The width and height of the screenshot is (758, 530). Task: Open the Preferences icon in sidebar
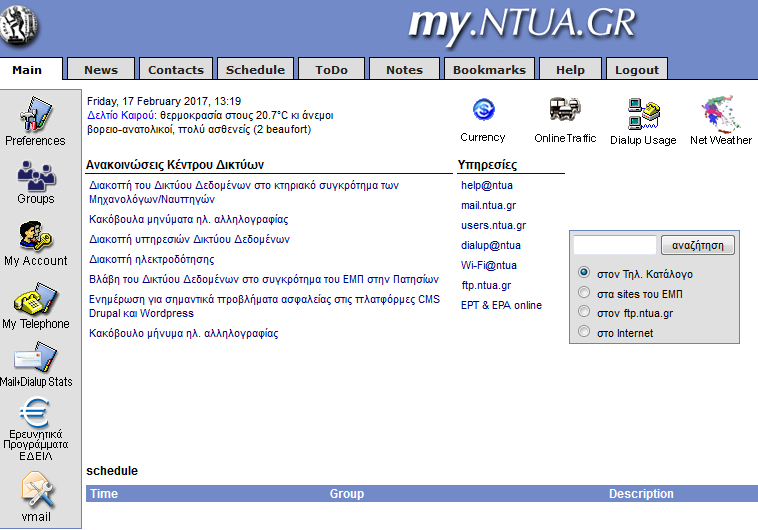coord(35,114)
